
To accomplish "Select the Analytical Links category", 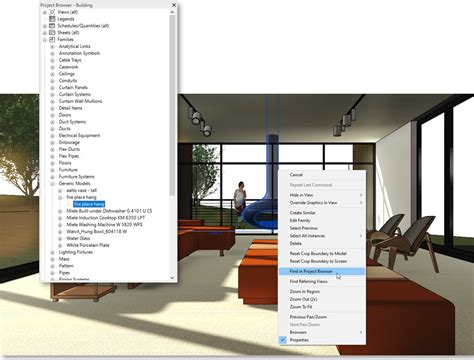I will [74, 46].
